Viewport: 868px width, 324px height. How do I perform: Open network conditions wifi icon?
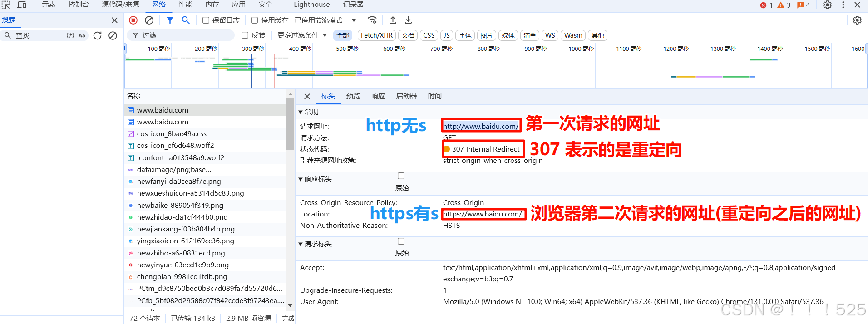[x=372, y=20]
